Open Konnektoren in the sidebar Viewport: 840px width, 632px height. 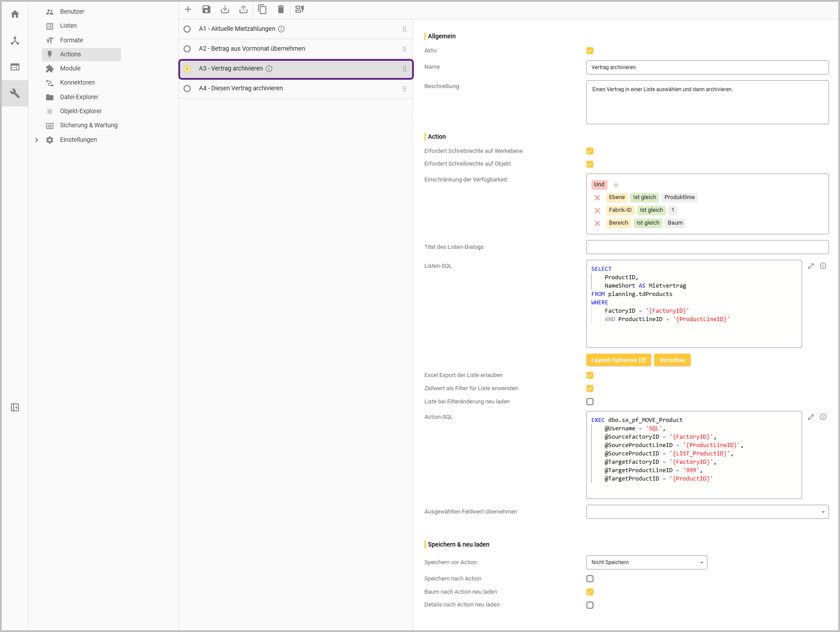[77, 83]
